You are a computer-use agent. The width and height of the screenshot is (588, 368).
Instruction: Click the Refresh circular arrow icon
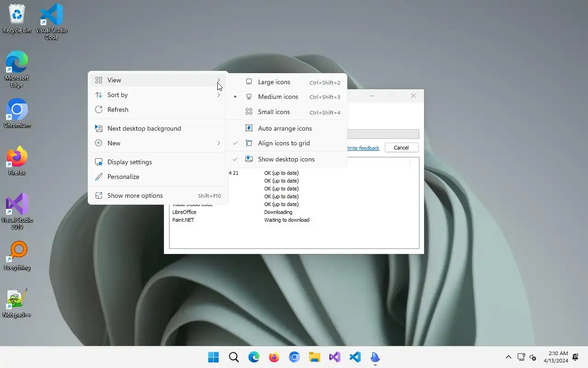point(99,109)
